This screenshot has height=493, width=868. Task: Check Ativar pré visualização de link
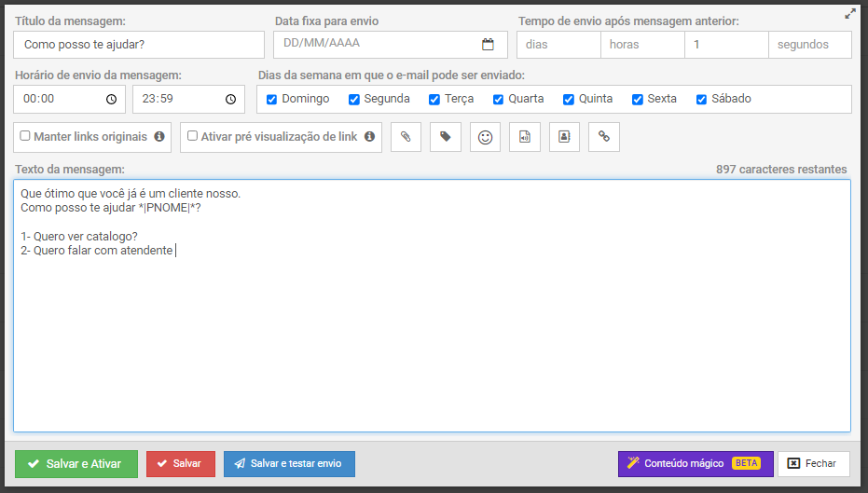click(192, 136)
